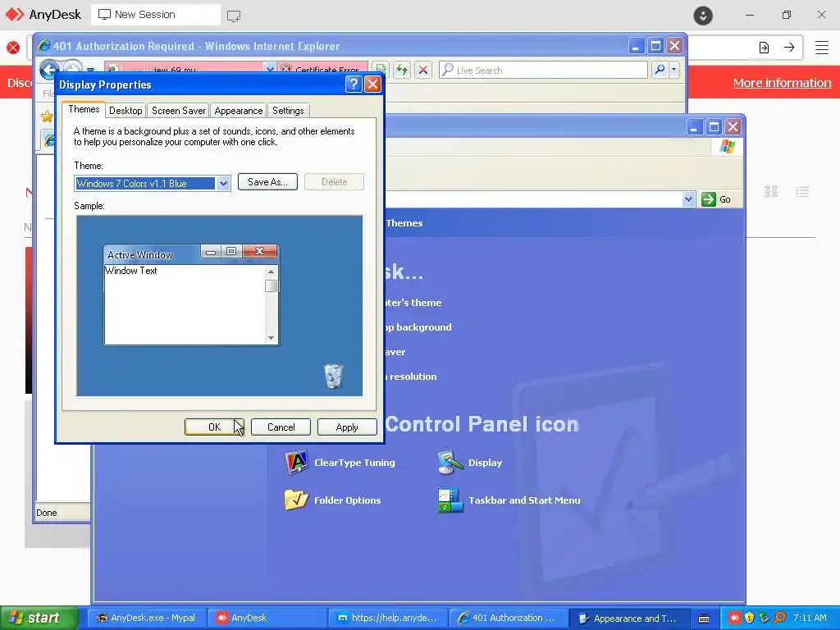Viewport: 840px width, 630px height.
Task: Open the AnyDesk hamburger menu
Action: tap(822, 48)
